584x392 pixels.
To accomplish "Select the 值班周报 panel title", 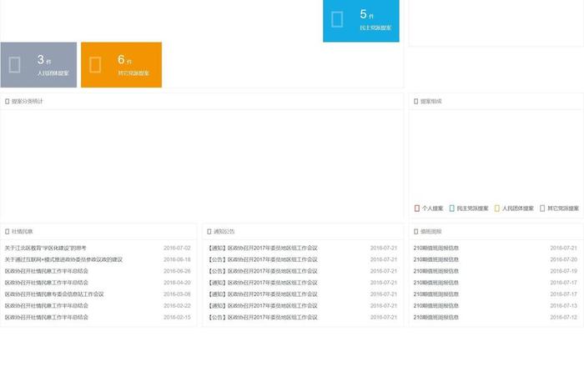I will click(431, 232).
